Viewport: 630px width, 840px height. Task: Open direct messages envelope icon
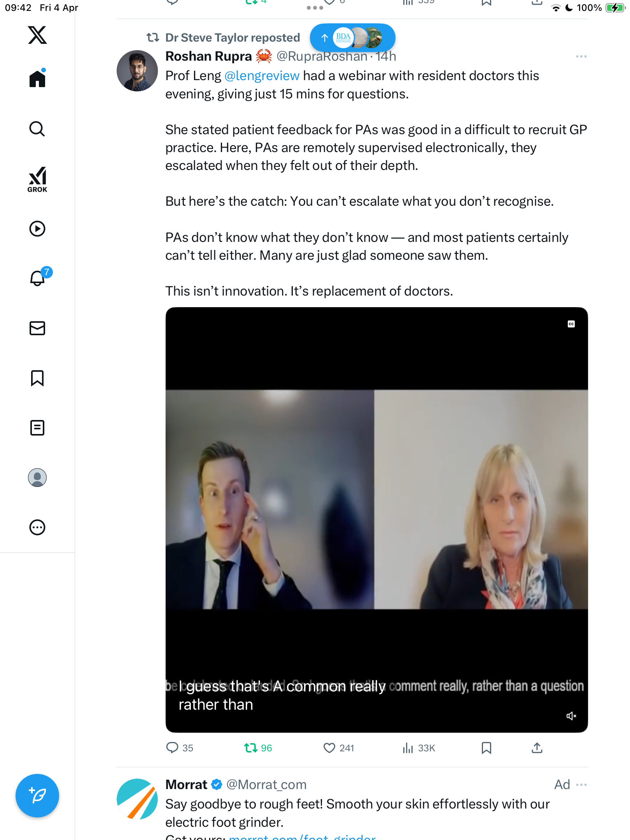point(37,328)
